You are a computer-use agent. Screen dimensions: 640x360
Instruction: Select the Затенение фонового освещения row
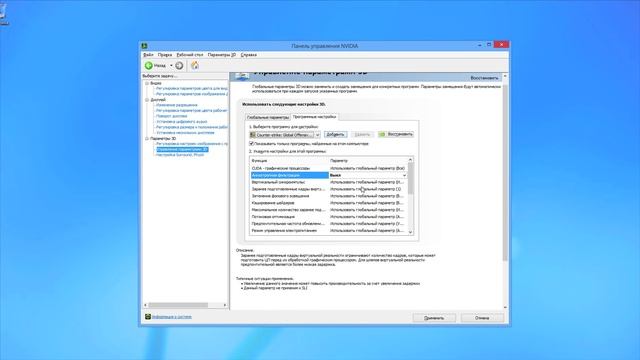coord(329,196)
